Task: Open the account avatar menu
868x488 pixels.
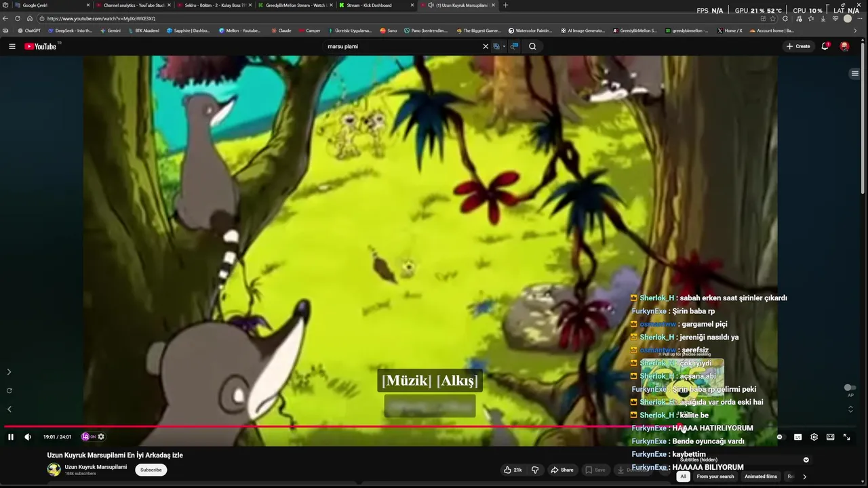Action: pos(844,46)
